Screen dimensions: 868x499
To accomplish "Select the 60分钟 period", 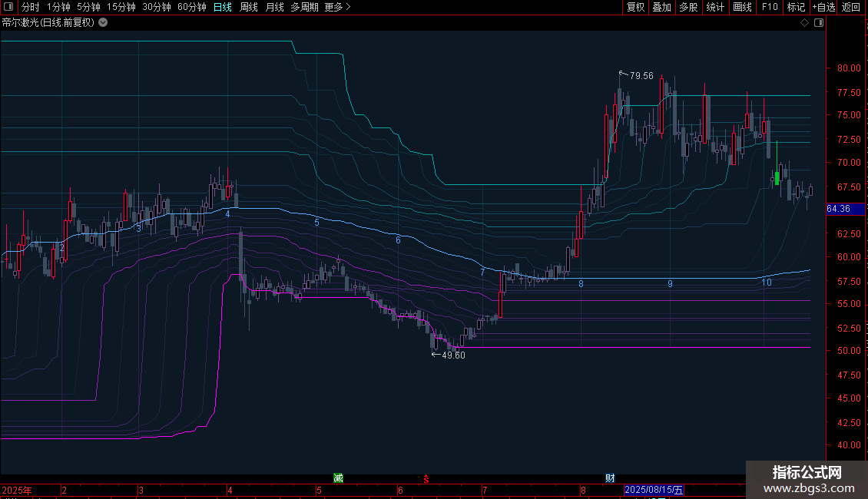I will tap(191, 7).
